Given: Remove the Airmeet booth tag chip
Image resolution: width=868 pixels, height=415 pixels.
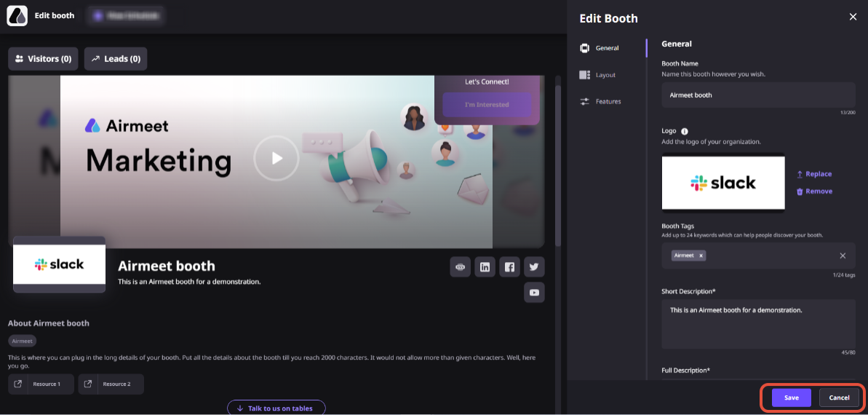Looking at the screenshot, I should pos(701,256).
